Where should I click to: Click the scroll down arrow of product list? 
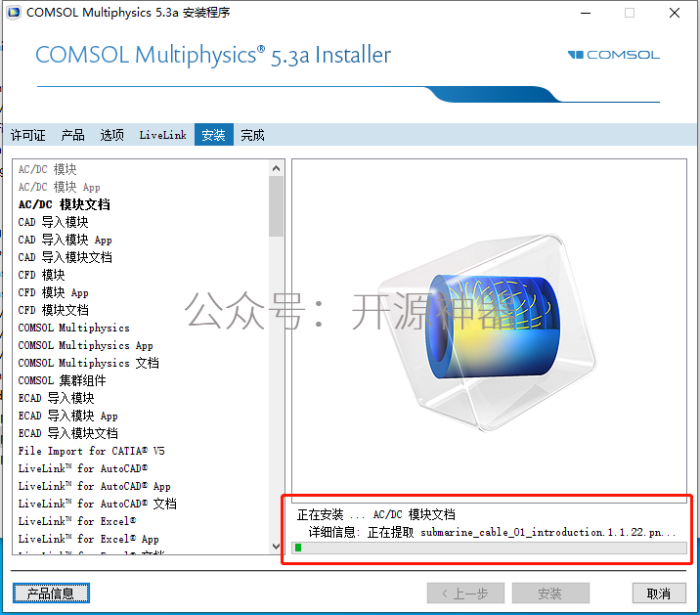click(x=276, y=546)
